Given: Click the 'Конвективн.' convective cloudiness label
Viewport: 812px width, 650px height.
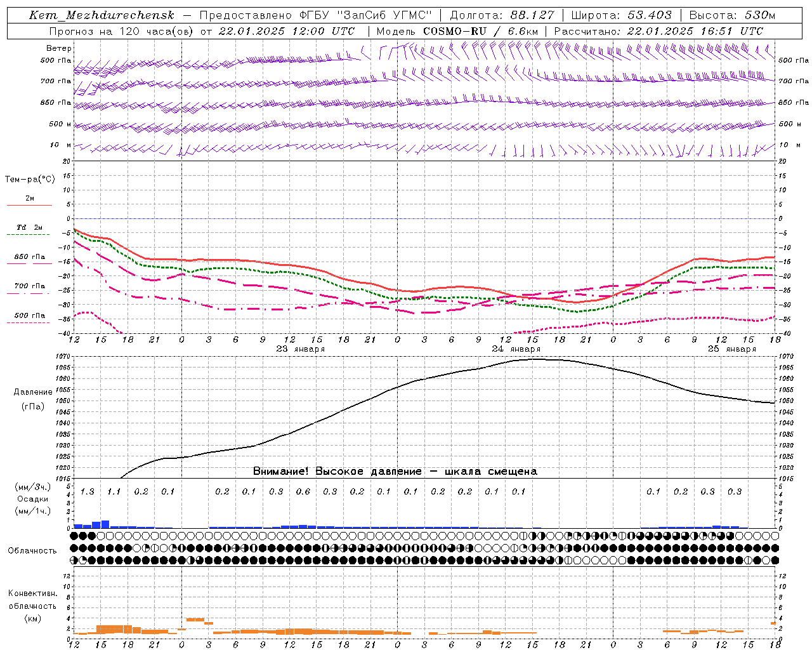Looking at the screenshot, I should (x=32, y=594).
